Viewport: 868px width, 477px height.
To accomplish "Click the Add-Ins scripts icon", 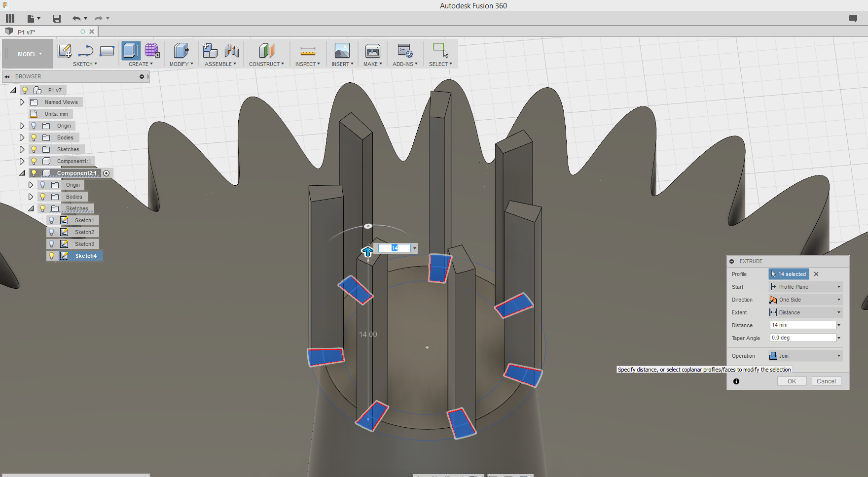I will pos(405,50).
